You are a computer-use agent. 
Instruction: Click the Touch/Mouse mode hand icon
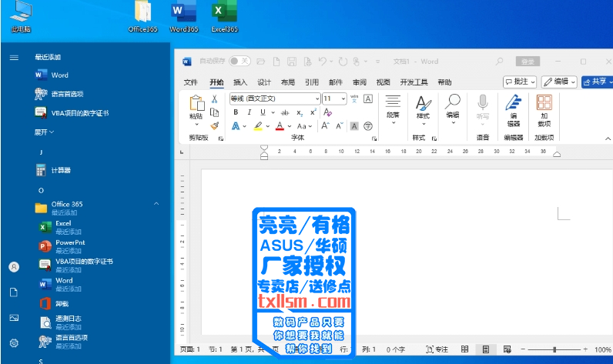pyautogui.click(x=356, y=62)
